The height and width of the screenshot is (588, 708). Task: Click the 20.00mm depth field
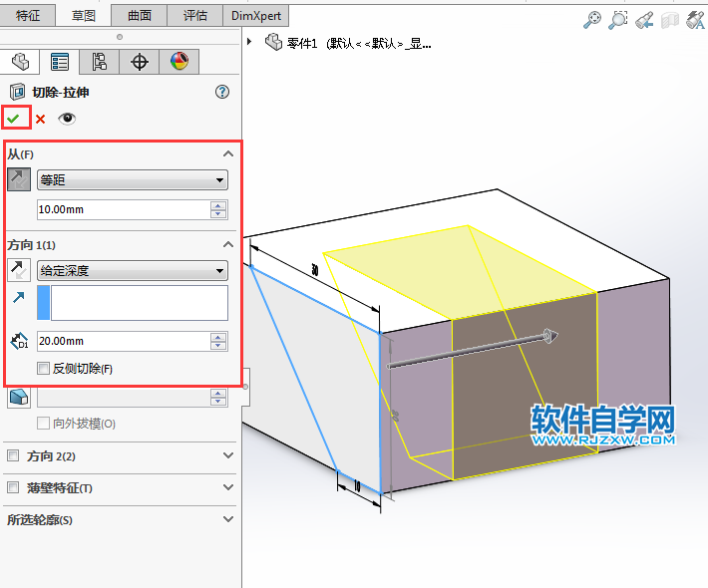click(124, 341)
